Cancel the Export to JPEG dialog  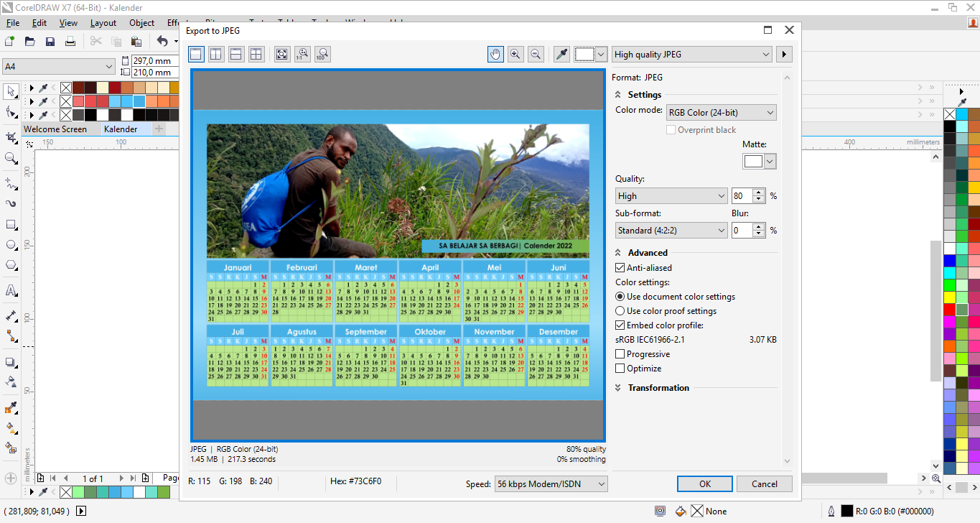(765, 483)
